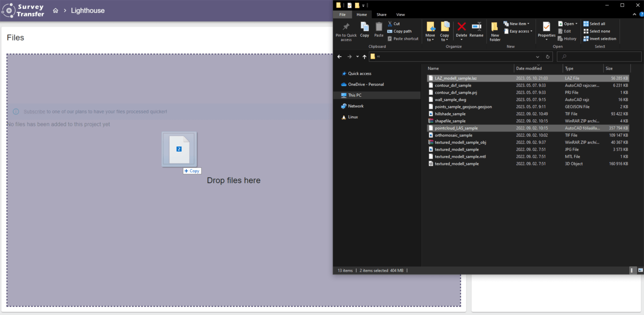
Task: Switch to the View tab
Action: tap(400, 14)
